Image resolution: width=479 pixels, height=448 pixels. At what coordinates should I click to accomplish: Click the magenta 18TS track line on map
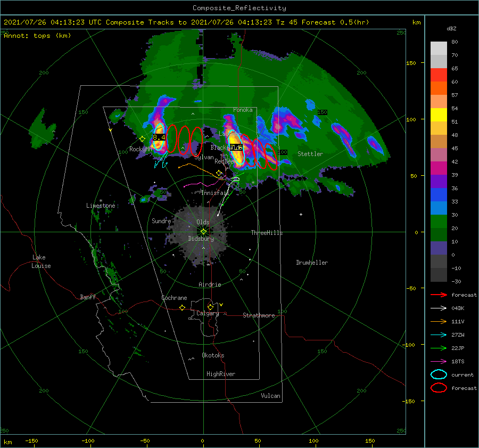point(205,184)
